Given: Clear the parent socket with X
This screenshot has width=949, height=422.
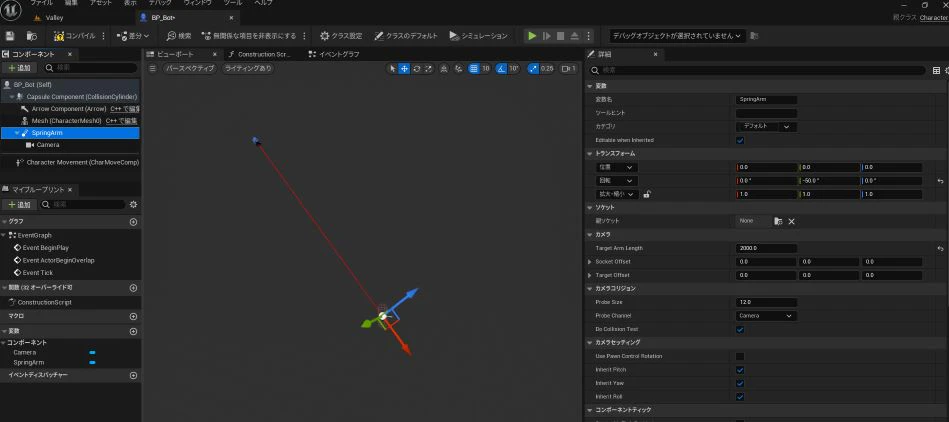Looking at the screenshot, I should pos(791,221).
